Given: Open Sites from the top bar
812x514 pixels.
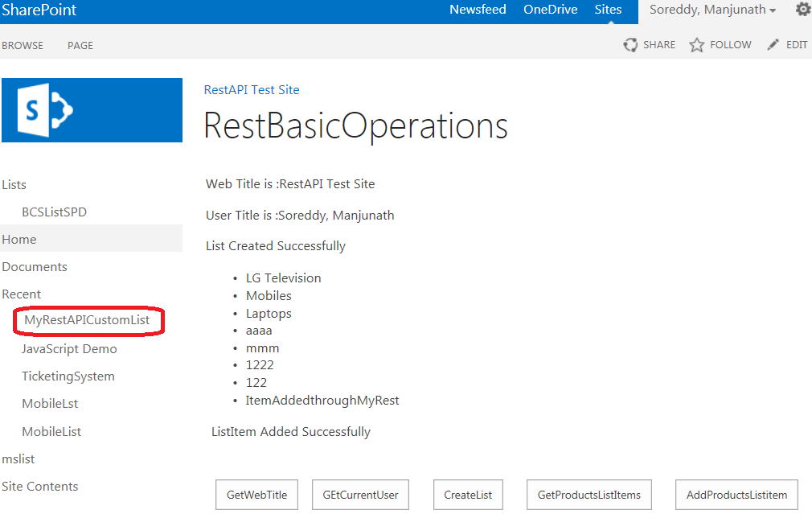Looking at the screenshot, I should tap(608, 10).
